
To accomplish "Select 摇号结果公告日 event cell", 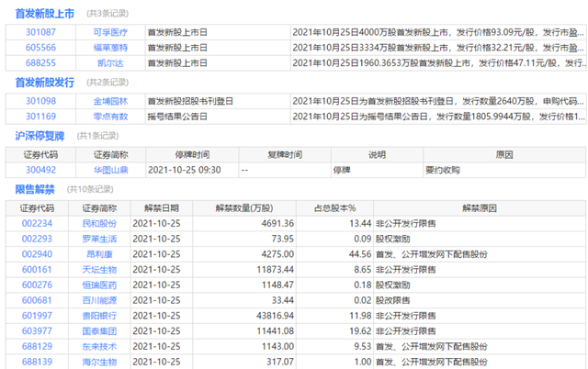I will tap(218, 117).
